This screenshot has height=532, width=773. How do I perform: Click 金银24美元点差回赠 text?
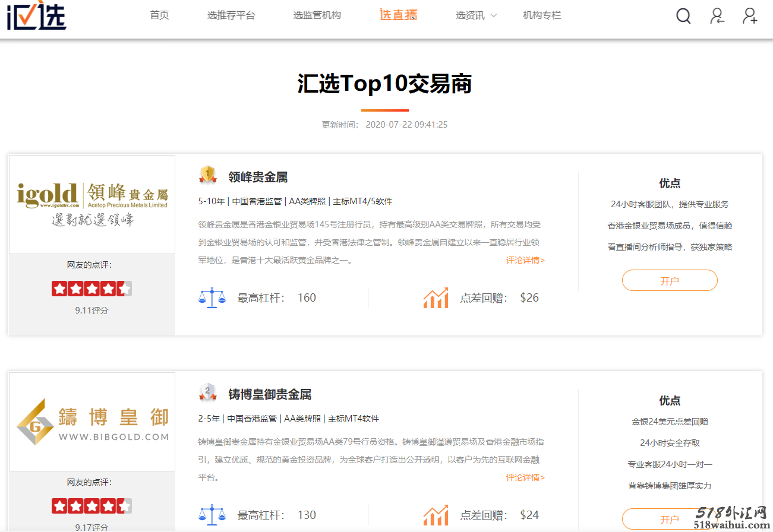[670, 422]
